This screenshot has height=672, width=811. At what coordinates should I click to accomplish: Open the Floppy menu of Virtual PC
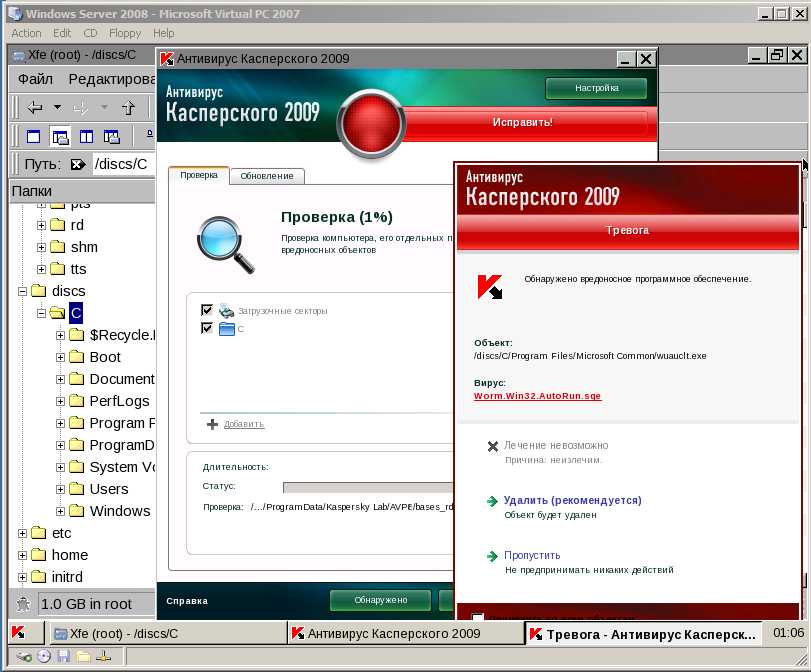click(x=125, y=33)
